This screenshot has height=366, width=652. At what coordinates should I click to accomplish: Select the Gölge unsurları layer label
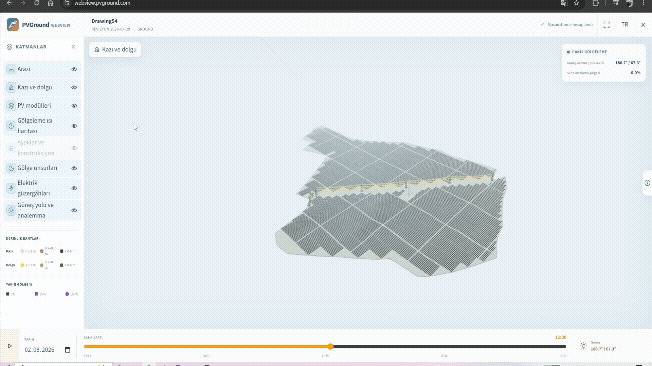point(37,168)
